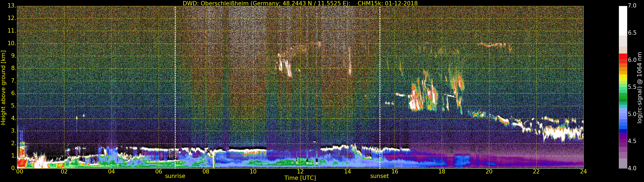Click the 'Height above ground [km]' axis label
The height and width of the screenshot is (182, 644).
[3, 88]
